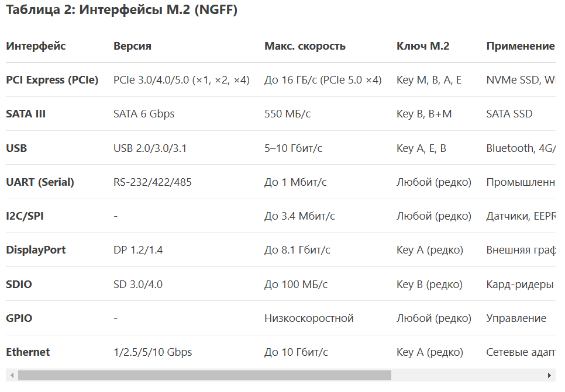Click the "DisplayPort" interface cell
The image size is (565, 392).
point(36,250)
